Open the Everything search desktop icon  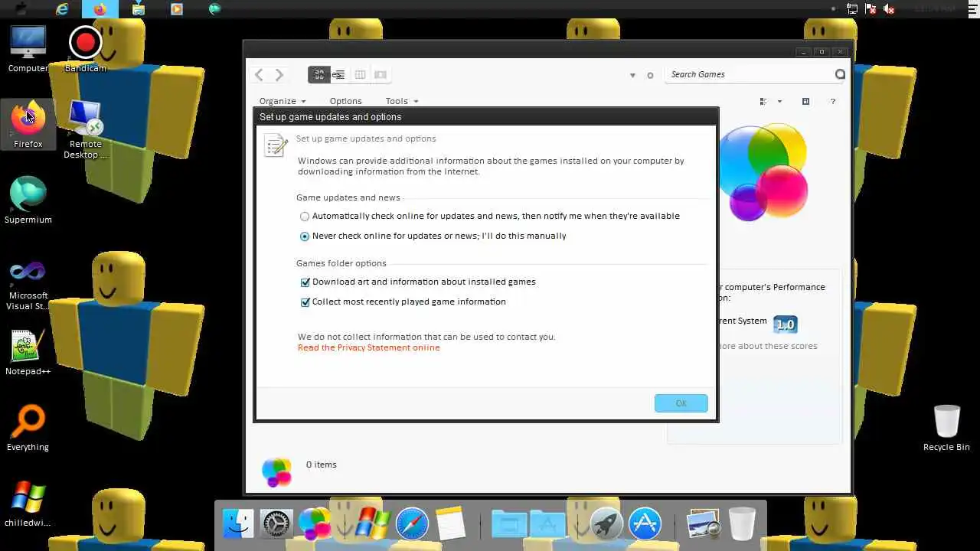[28, 429]
